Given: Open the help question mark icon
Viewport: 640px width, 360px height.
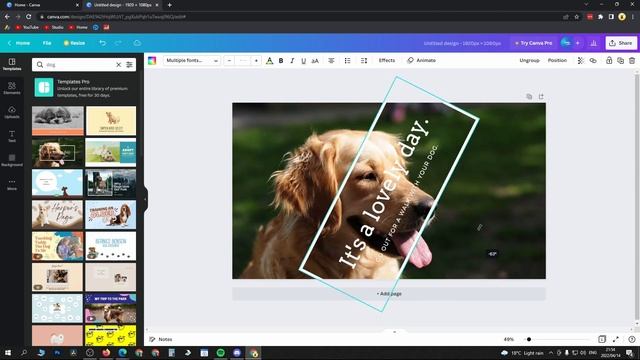Looking at the screenshot, I should pos(631,339).
